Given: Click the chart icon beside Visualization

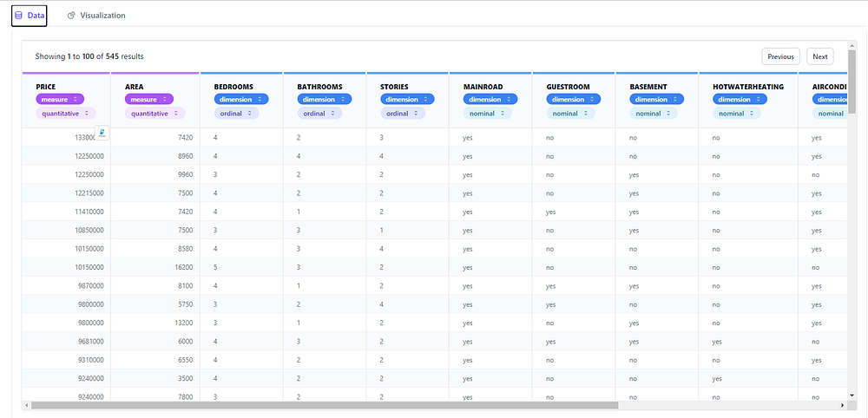Looking at the screenshot, I should [71, 16].
